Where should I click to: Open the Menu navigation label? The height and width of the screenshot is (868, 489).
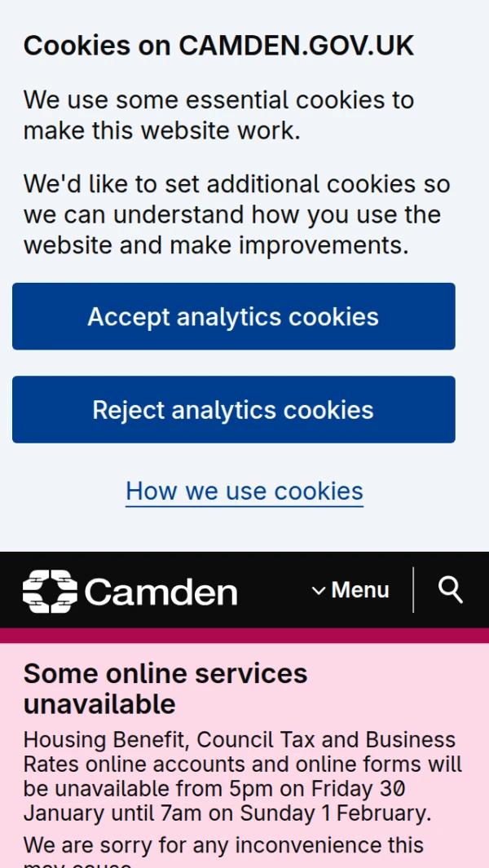tap(360, 590)
